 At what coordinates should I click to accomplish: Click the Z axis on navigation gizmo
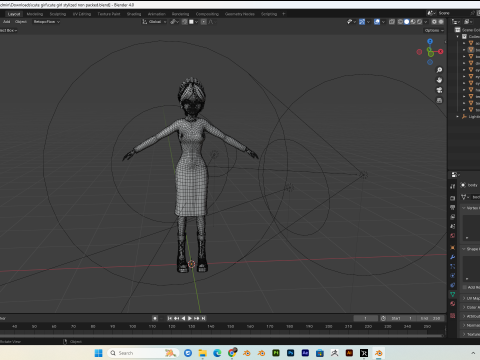(430, 41)
